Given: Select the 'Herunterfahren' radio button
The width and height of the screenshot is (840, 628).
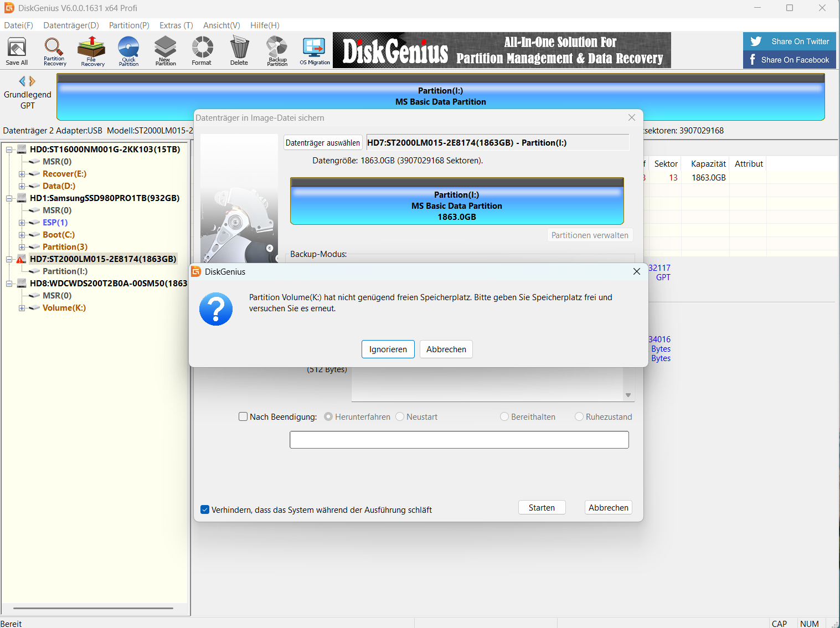Looking at the screenshot, I should click(x=328, y=416).
